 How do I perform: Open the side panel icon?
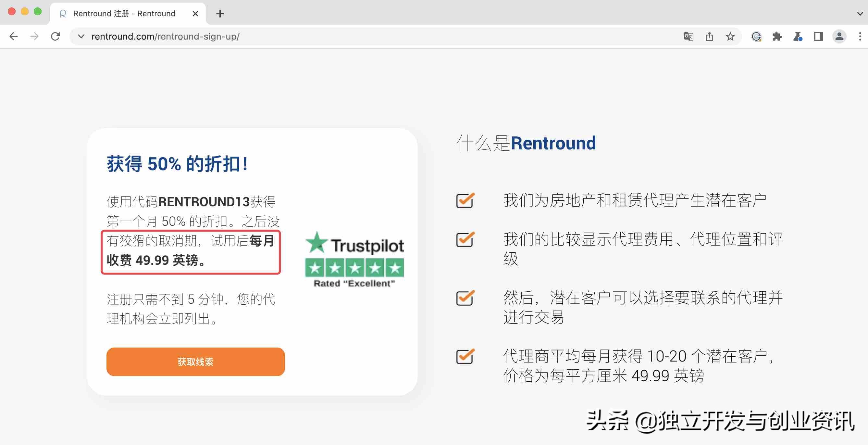818,36
